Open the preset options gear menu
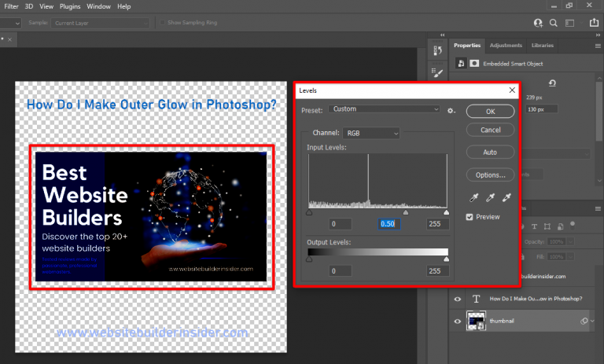Image resolution: width=604 pixels, height=364 pixels. click(x=451, y=110)
